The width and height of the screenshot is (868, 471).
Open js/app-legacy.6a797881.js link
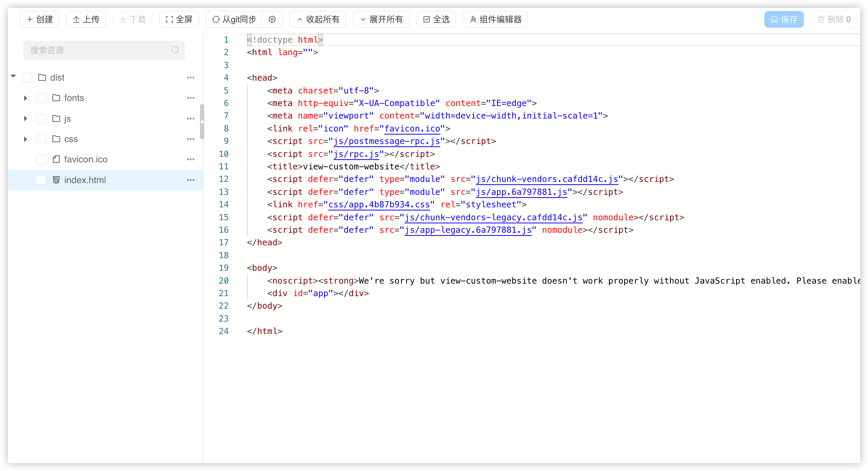click(x=468, y=230)
